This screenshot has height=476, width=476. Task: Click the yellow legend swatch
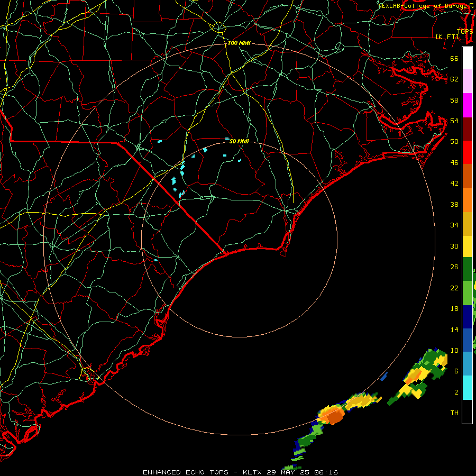467,246
